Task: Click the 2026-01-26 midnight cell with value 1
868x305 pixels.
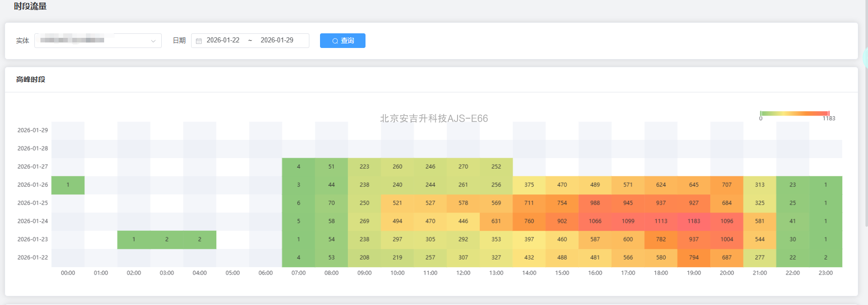Action: (x=68, y=185)
